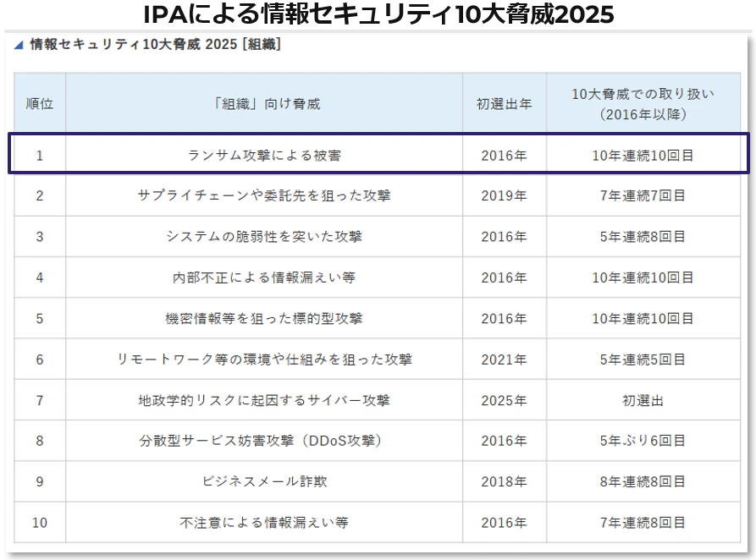Click the 5年連続5回目 cell
Image resolution: width=756 pixels, height=560 pixels.
[643, 359]
